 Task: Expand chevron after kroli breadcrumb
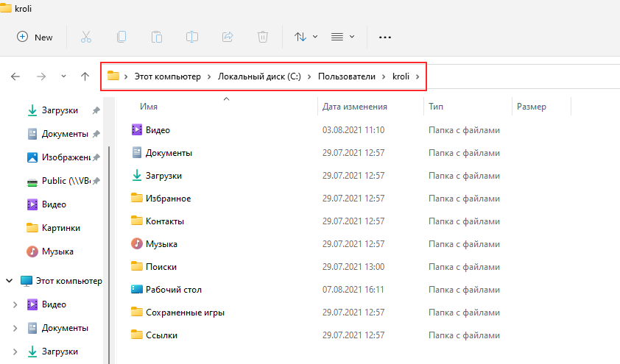point(418,76)
